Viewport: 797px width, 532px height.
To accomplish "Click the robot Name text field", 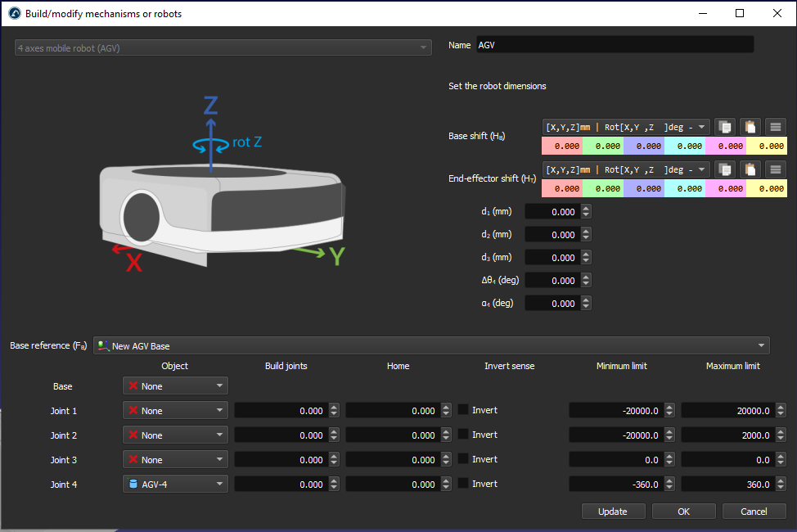I will tap(614, 45).
